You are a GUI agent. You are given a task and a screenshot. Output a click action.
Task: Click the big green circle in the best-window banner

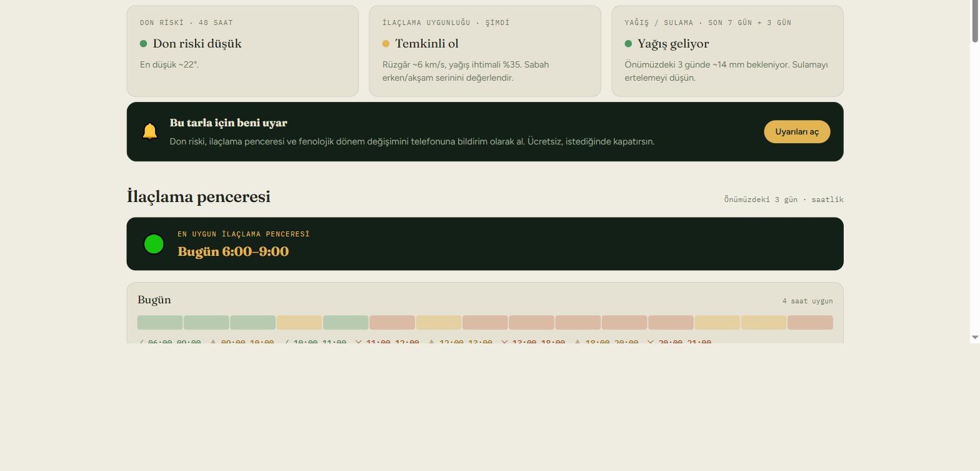(154, 244)
